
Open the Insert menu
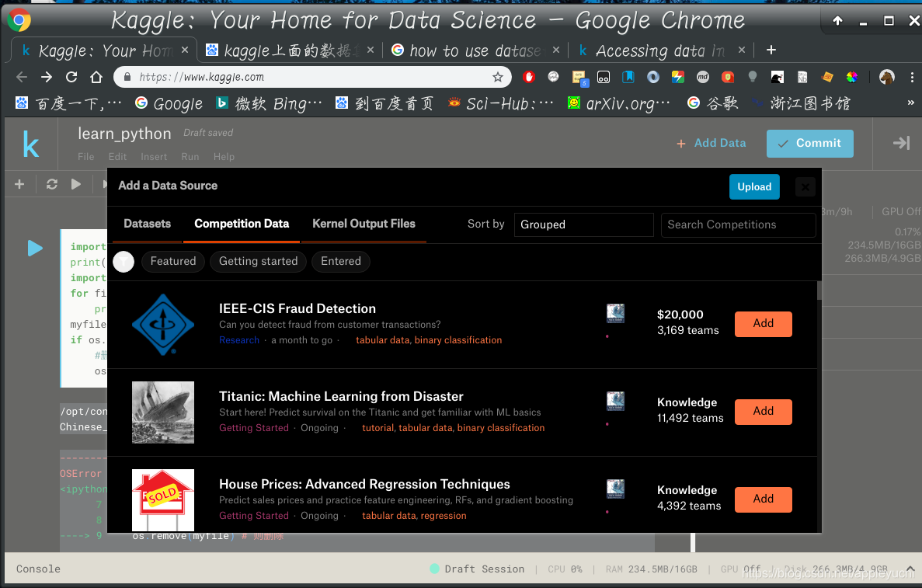(154, 156)
